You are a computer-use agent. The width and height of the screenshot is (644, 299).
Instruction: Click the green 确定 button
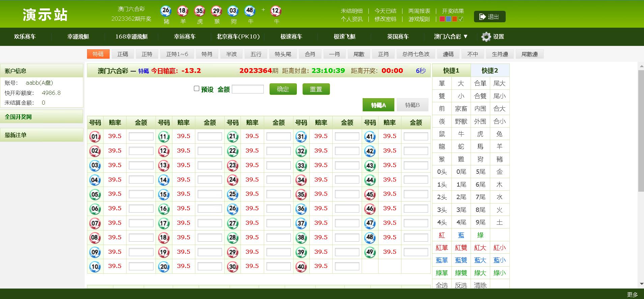(x=283, y=89)
